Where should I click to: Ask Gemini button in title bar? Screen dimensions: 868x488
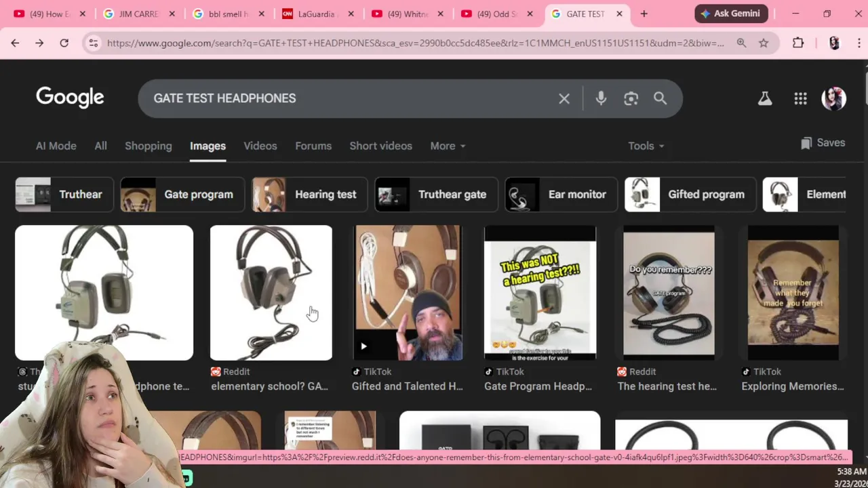tap(731, 14)
